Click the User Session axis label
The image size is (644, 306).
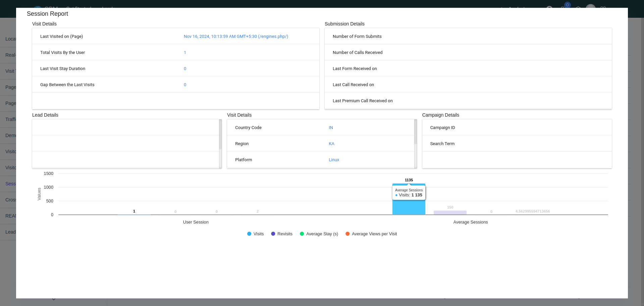[196, 222]
